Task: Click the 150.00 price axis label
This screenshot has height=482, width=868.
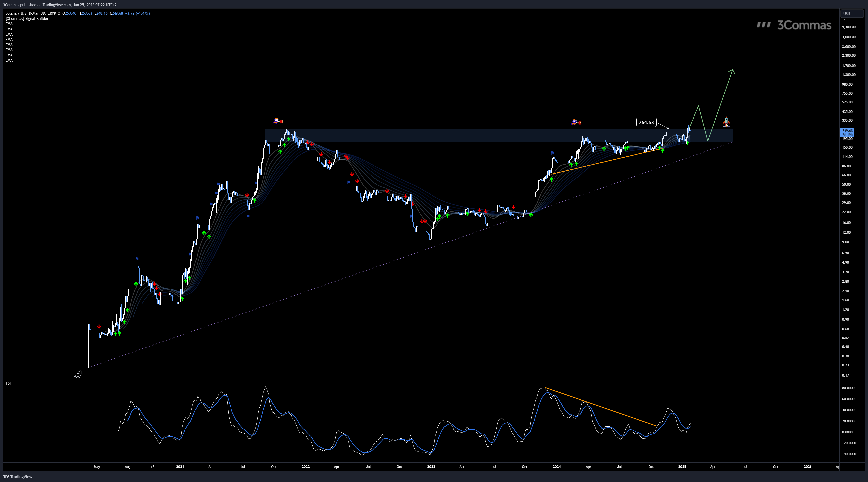Action: pyautogui.click(x=847, y=147)
